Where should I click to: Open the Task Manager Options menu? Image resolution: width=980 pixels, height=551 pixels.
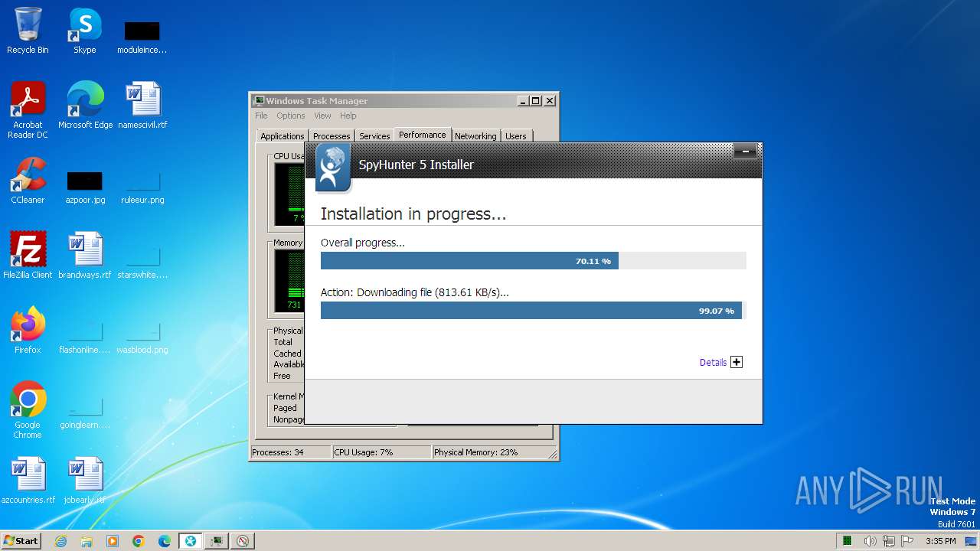pos(291,116)
